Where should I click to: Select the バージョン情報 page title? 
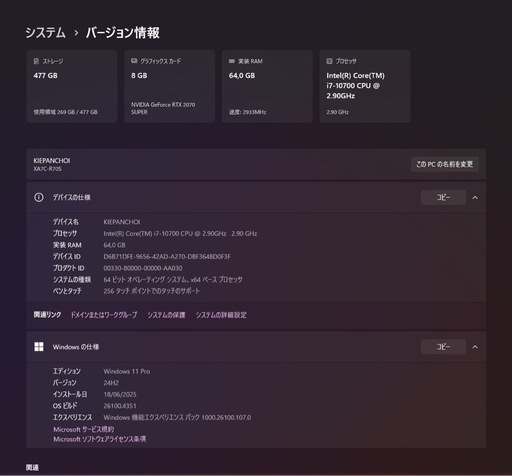click(123, 33)
